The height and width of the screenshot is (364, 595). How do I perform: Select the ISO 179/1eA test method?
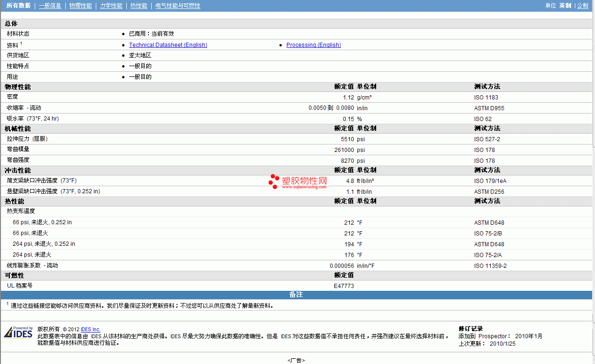pos(490,181)
